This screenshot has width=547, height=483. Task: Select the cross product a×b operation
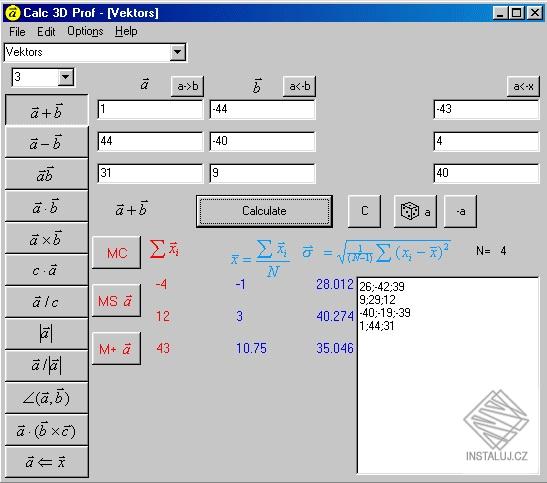(x=46, y=238)
